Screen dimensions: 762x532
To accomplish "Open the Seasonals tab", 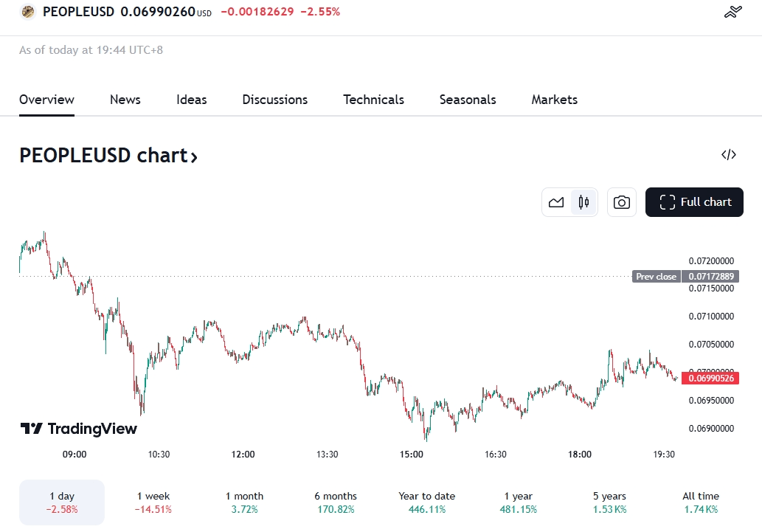I will 468,100.
